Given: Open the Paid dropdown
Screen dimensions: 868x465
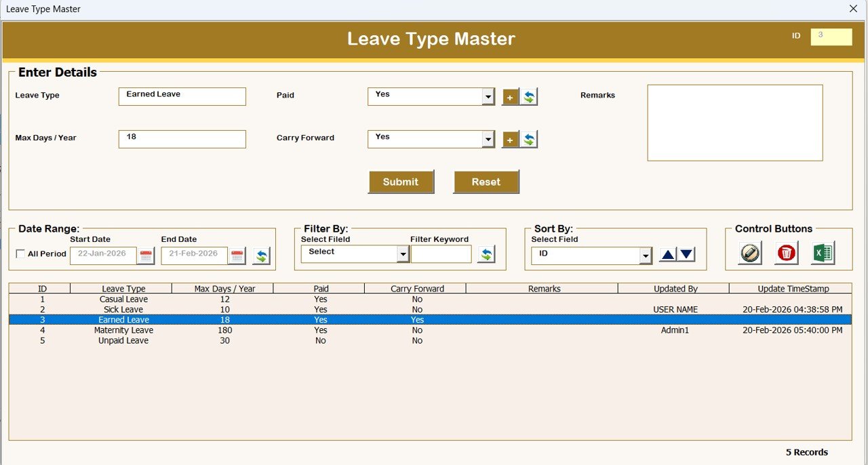Looking at the screenshot, I should pos(490,96).
